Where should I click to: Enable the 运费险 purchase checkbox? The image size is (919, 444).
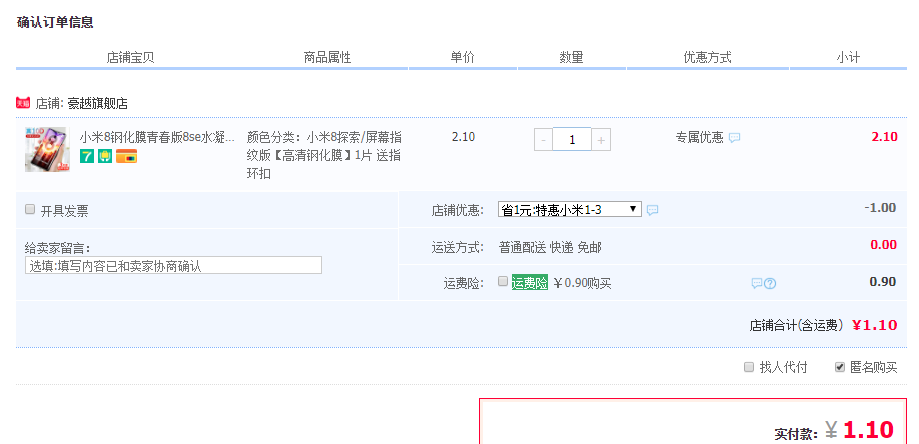pos(503,281)
